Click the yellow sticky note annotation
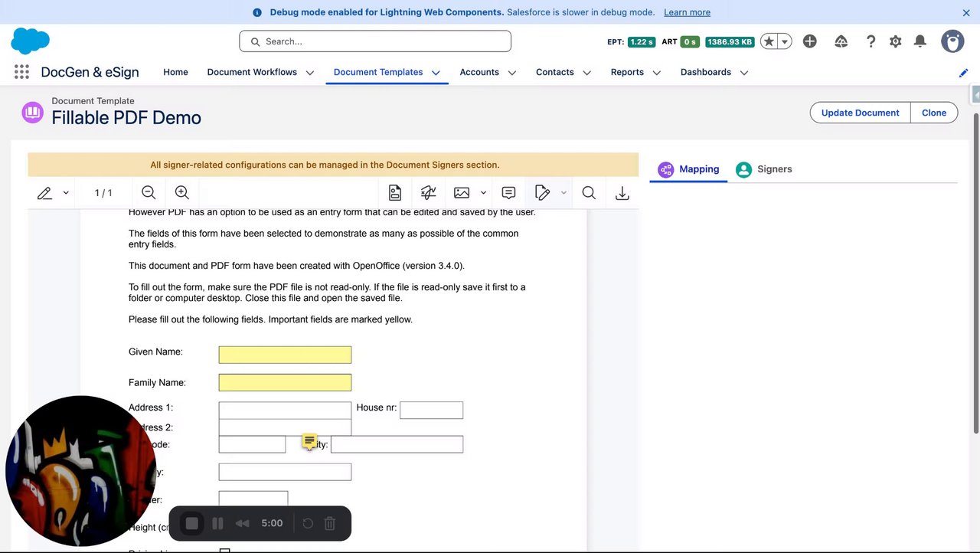Viewport: 980px width, 553px height. 309,441
